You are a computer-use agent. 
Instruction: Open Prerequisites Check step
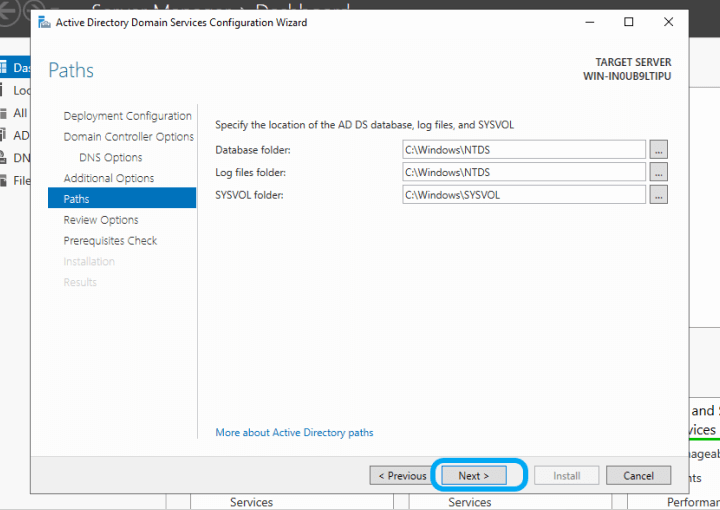[110, 241]
